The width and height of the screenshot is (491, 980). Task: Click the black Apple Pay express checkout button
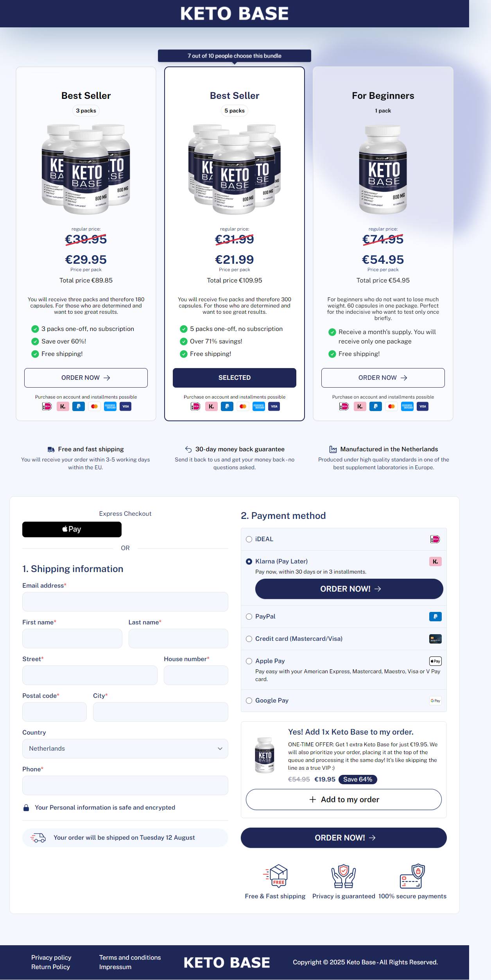(72, 529)
